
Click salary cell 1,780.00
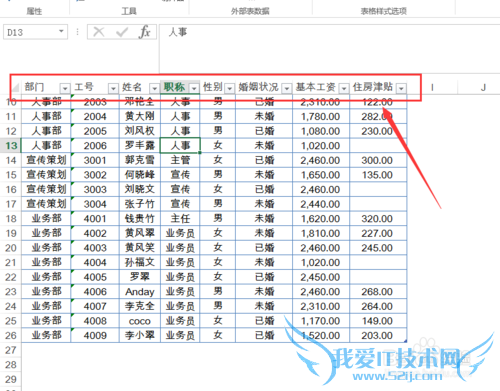pos(321,116)
